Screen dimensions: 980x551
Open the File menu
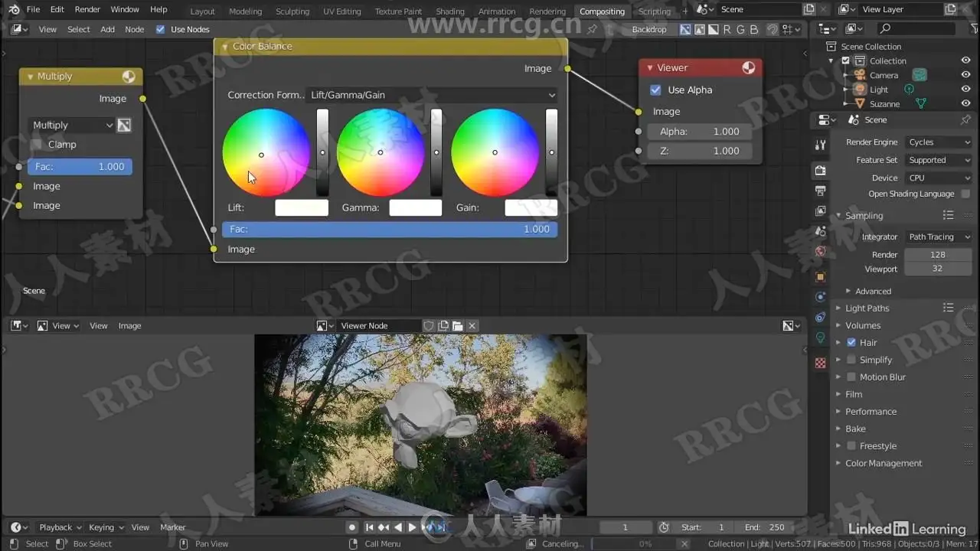click(x=33, y=9)
